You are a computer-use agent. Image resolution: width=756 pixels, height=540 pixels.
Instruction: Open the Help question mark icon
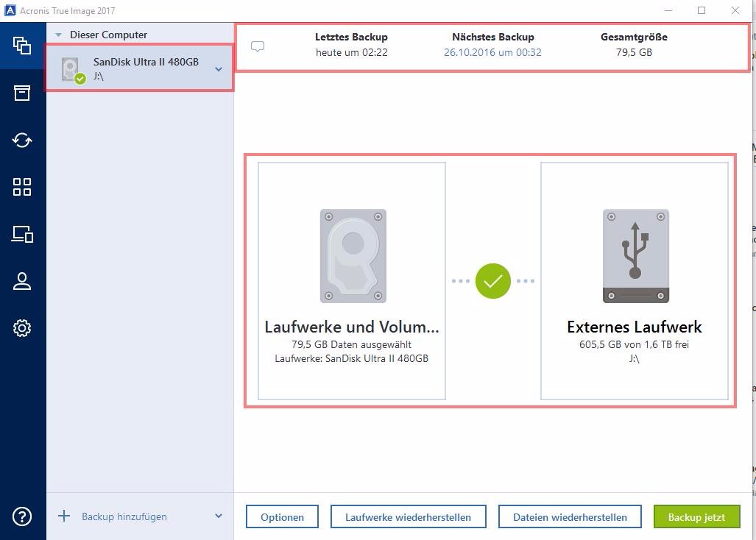[22, 516]
